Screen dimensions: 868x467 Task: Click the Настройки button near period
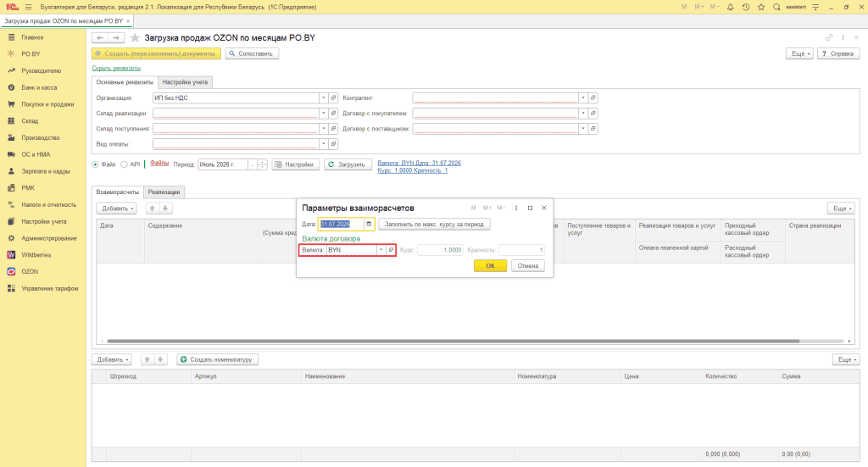coord(296,164)
